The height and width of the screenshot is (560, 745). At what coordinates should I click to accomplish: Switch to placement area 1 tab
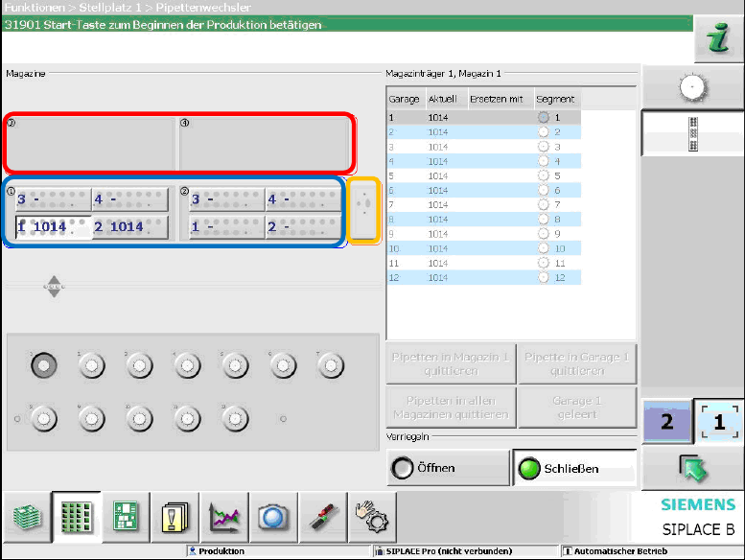tap(718, 422)
